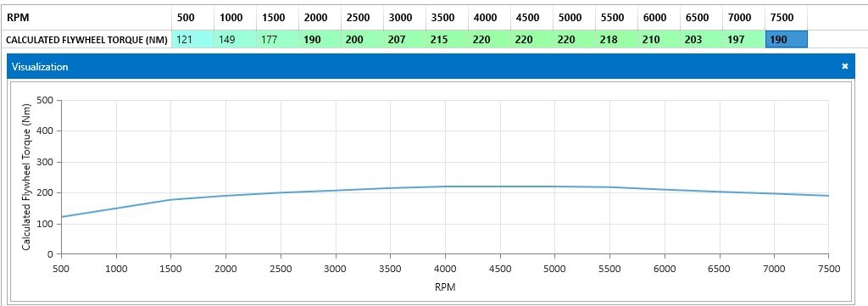Select the 7000 RPM column header
Viewport: 868px width, 306px height.
pyautogui.click(x=744, y=18)
